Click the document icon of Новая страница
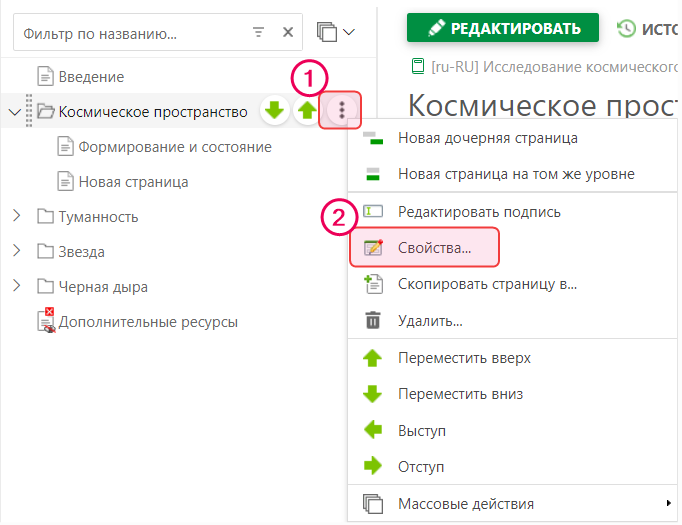 pos(66,181)
